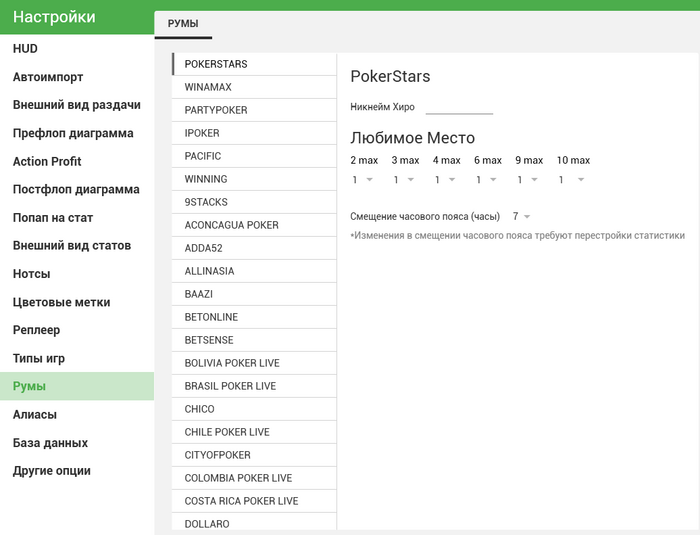Choose CHICO room
The height and width of the screenshot is (535, 700).
pos(254,409)
